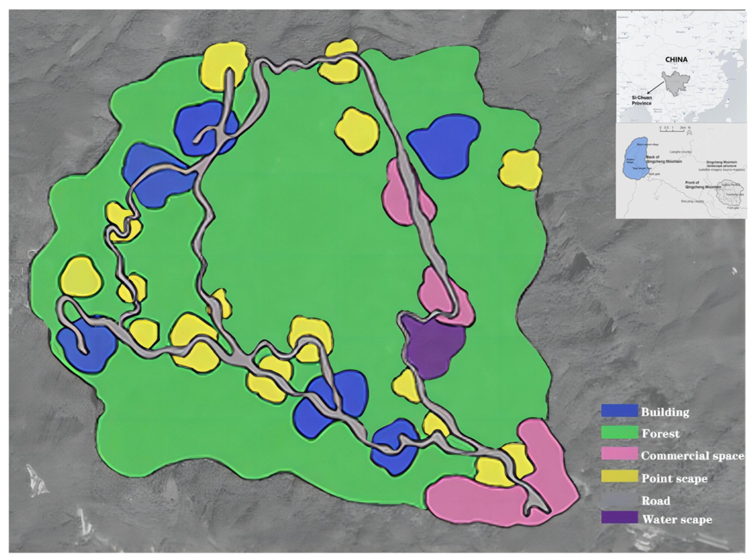Click the 'Sha ping country' inset label
The image size is (752, 560).
tap(692, 201)
